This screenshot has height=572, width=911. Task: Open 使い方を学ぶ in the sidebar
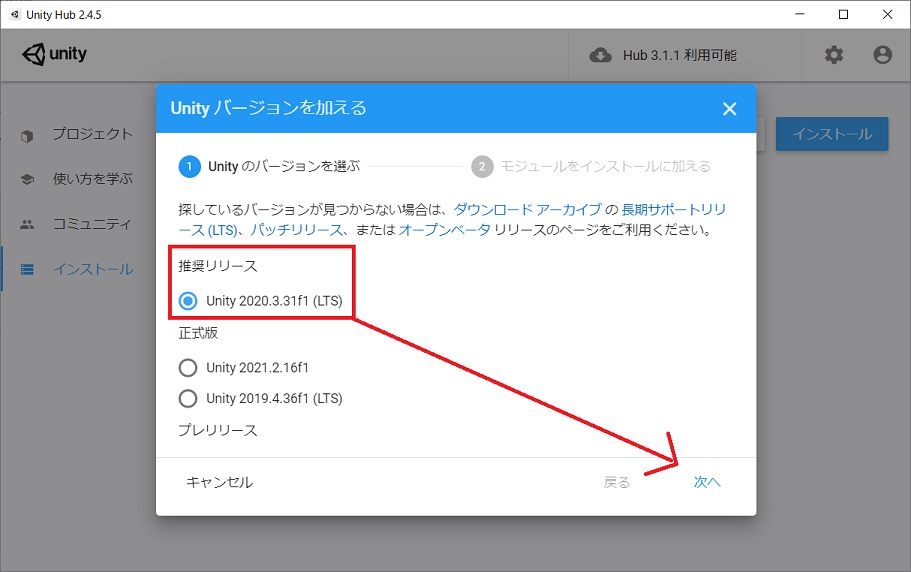[x=93, y=179]
